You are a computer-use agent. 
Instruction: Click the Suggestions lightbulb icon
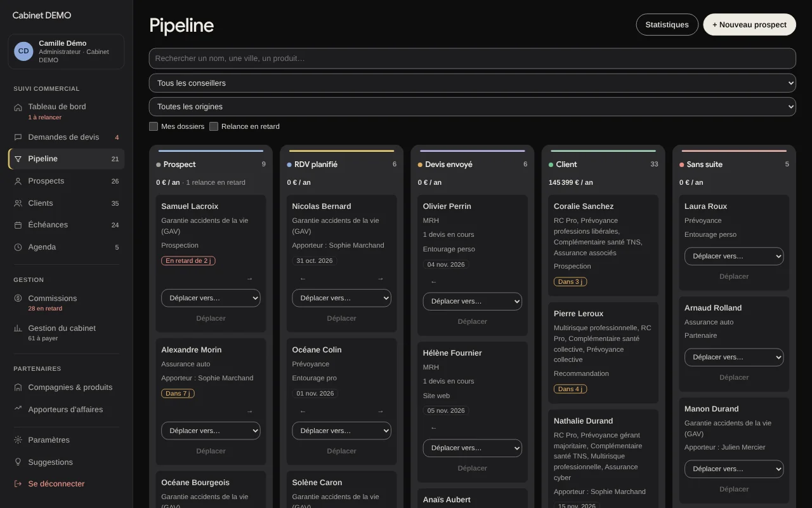[x=18, y=462]
